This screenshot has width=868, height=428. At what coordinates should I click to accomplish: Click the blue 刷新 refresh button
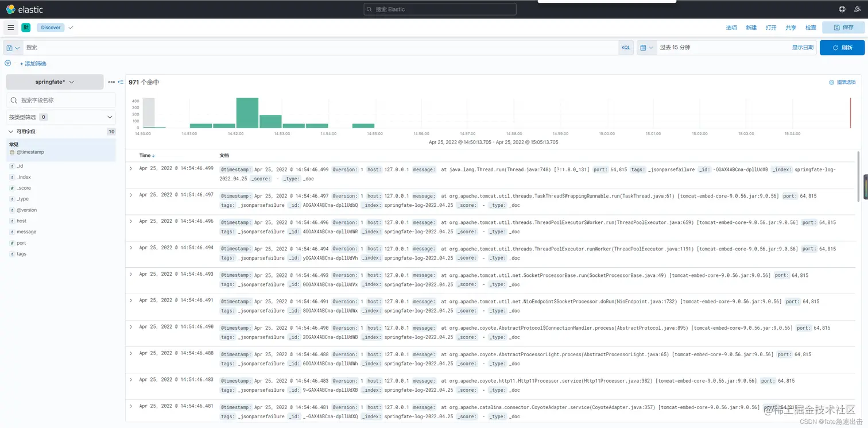[x=842, y=48]
